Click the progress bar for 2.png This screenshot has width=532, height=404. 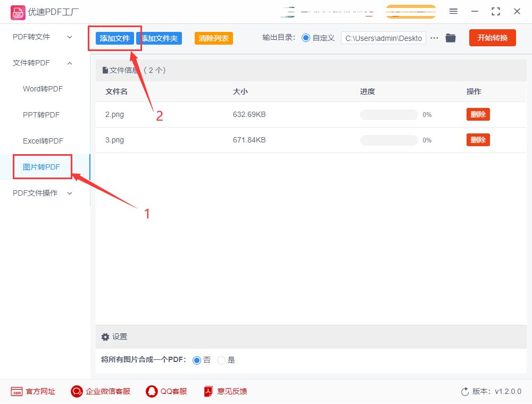click(x=389, y=115)
